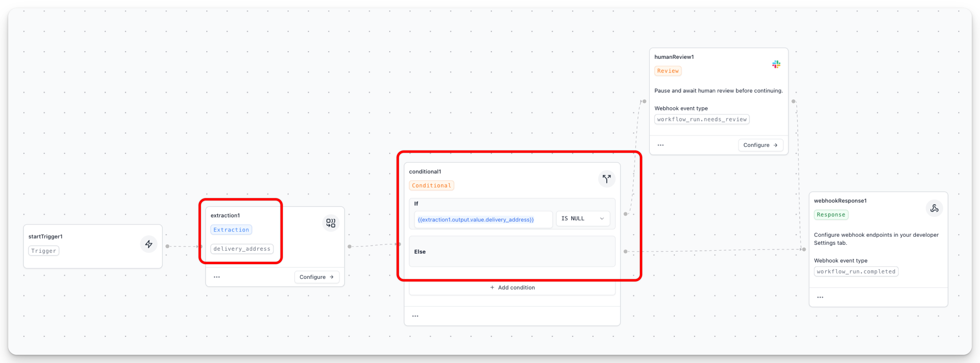Click the extraction scan icon on extraction1

coord(331,223)
